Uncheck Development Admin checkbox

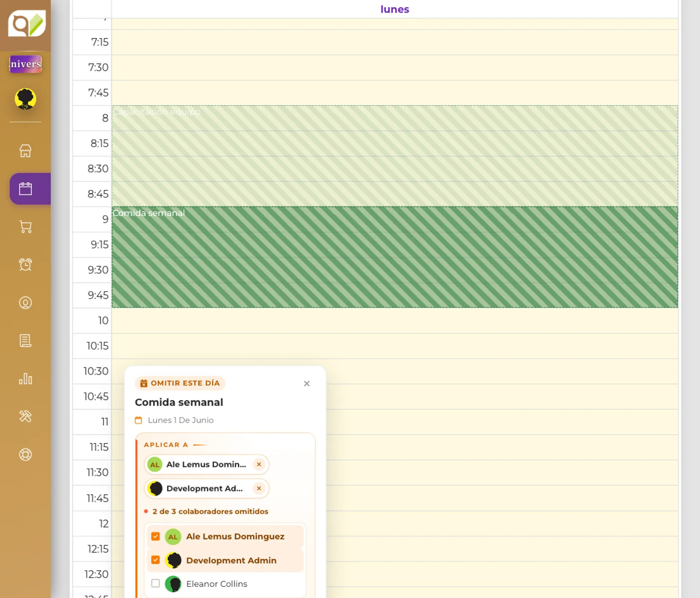pyautogui.click(x=155, y=560)
